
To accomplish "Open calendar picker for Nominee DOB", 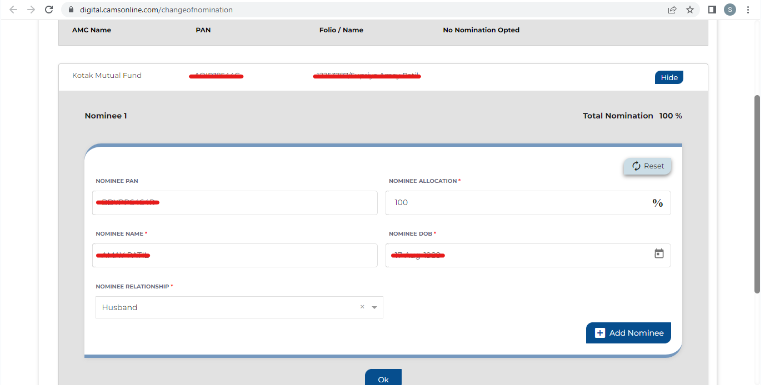I will pyautogui.click(x=659, y=253).
